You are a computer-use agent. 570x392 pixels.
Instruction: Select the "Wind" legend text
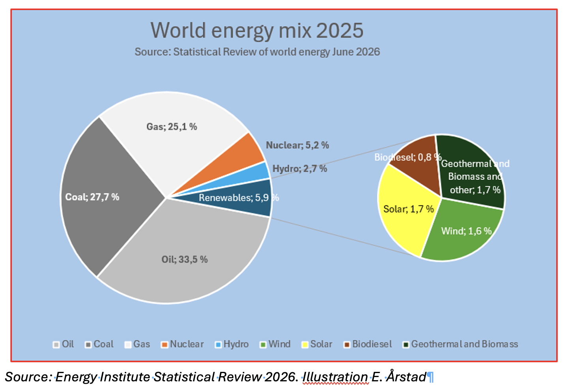[279, 344]
